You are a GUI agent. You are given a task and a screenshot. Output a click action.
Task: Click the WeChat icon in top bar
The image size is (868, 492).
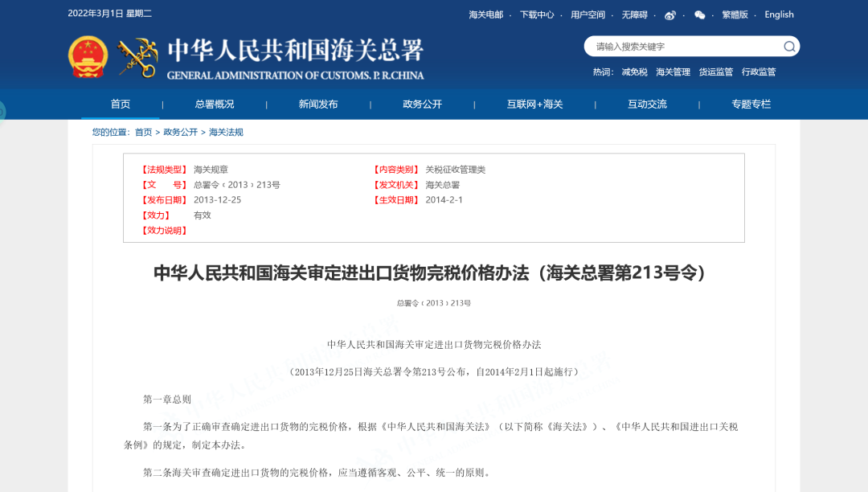(x=699, y=14)
